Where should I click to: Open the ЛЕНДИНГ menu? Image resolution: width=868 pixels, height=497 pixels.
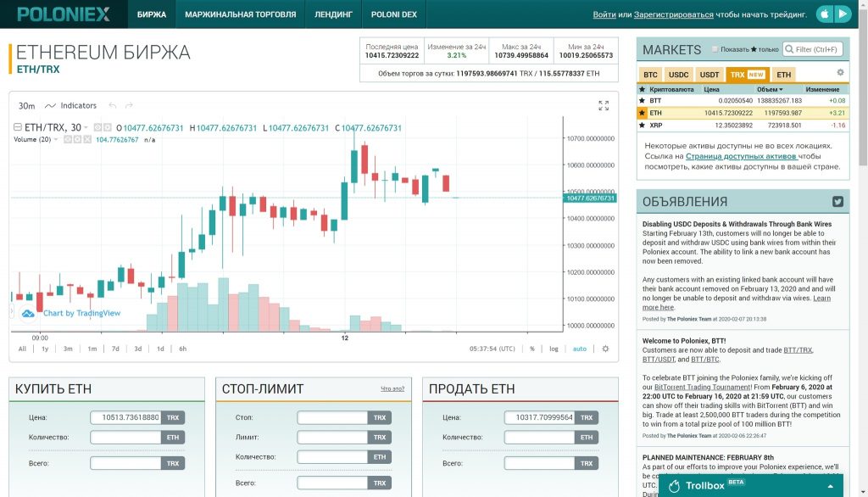pos(333,14)
